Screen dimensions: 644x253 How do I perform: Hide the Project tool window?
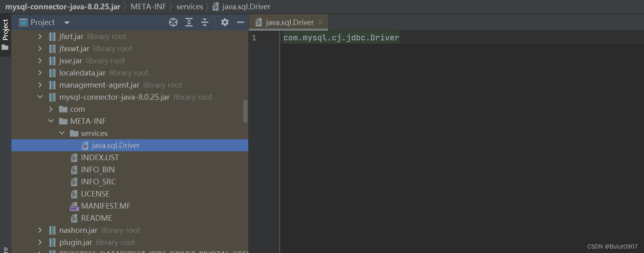pyautogui.click(x=241, y=22)
